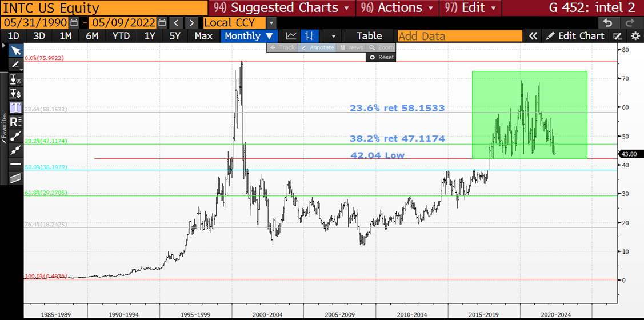
Task: Click the start date 05/31/1990 field
Action: pos(35,23)
